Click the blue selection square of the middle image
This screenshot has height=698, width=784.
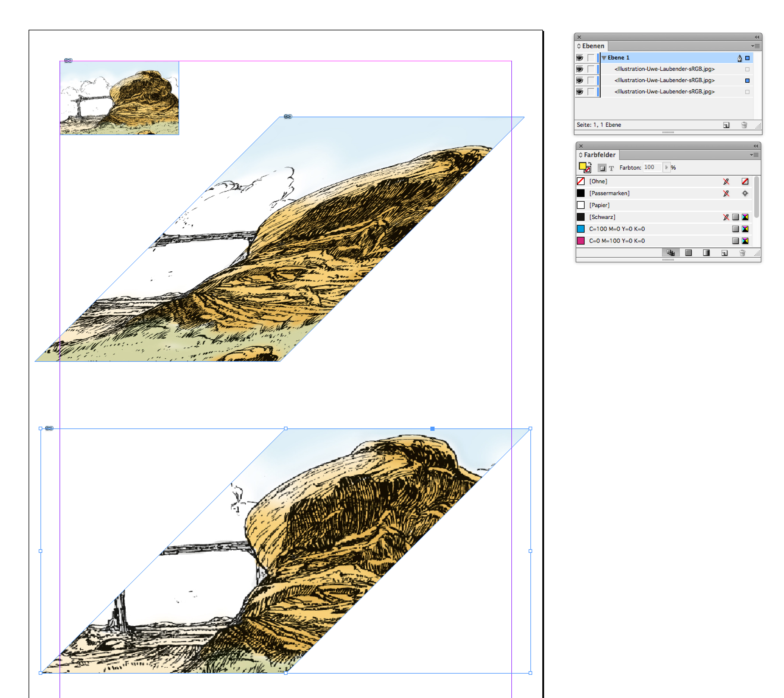click(747, 81)
